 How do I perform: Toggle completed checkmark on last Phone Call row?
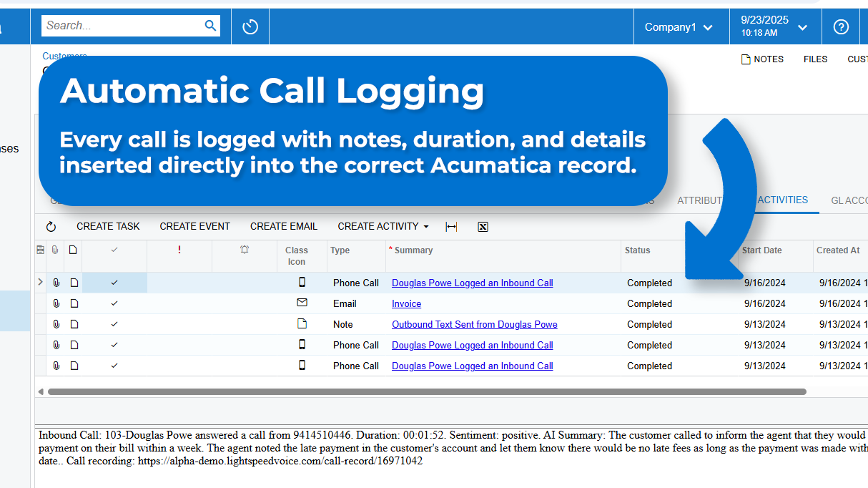[114, 366]
